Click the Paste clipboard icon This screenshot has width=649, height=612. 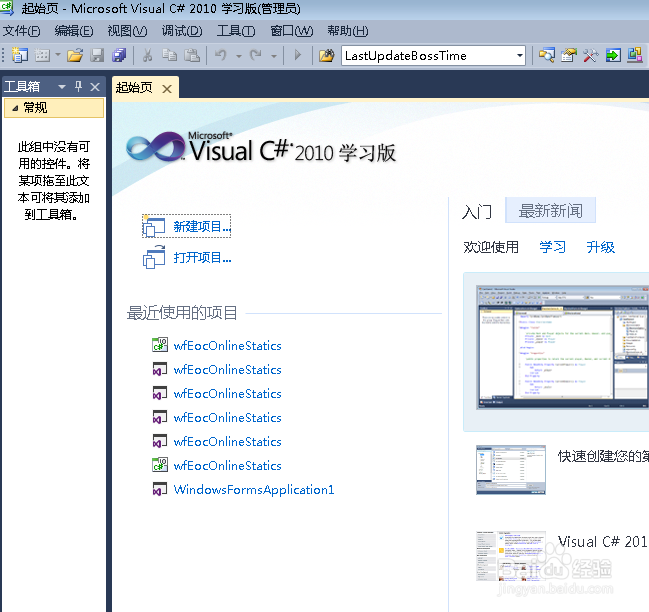click(x=192, y=55)
